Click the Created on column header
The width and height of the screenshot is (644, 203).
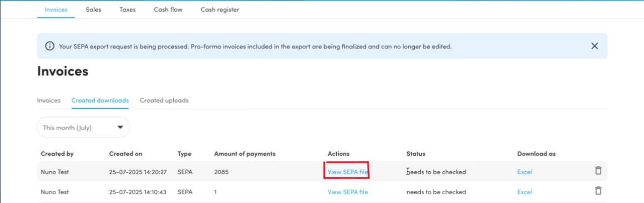(126, 154)
